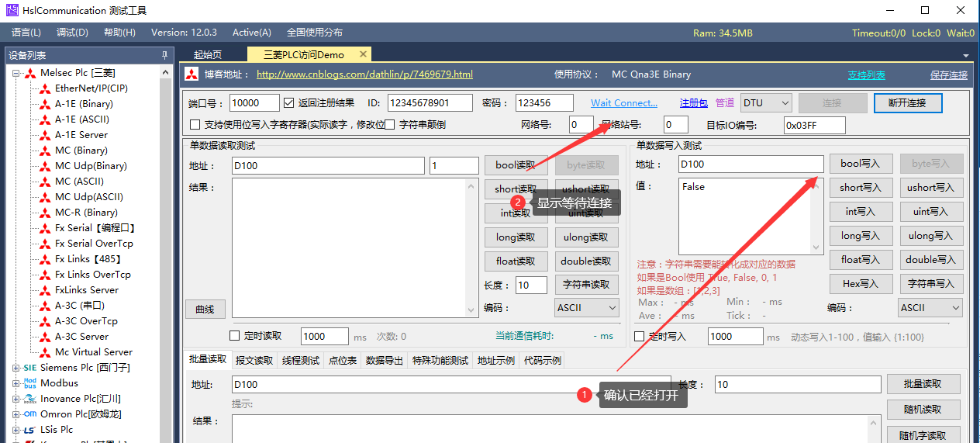Collapse the Melsec Plc [三菱] tree node
The image size is (980, 443).
pyautogui.click(x=16, y=73)
